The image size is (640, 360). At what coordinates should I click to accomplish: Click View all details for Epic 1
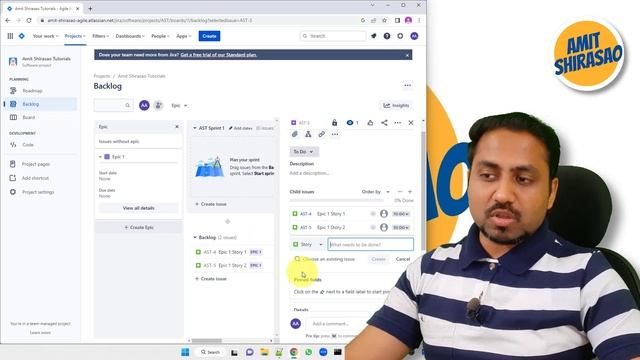[138, 208]
